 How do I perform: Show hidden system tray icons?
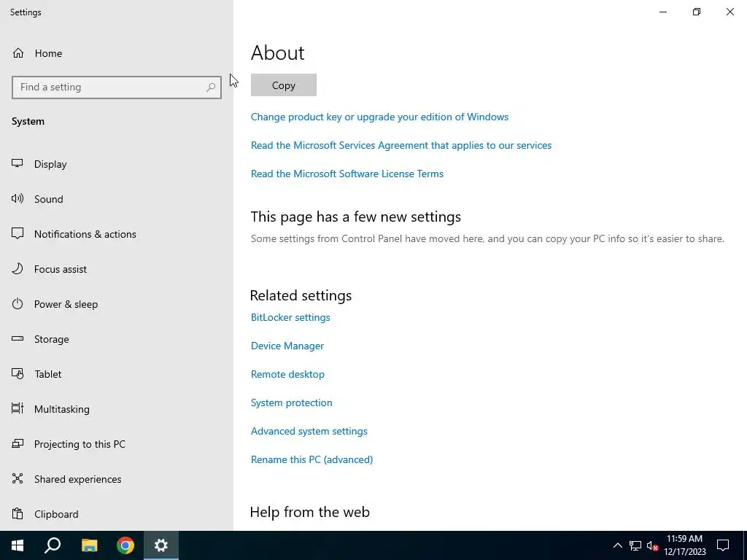click(x=617, y=545)
